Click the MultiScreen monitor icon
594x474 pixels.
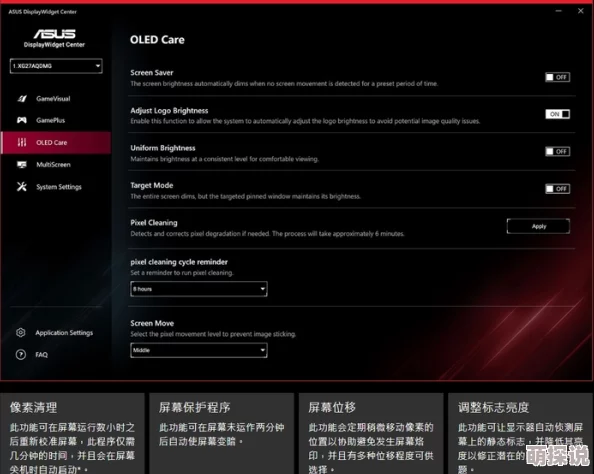22,164
